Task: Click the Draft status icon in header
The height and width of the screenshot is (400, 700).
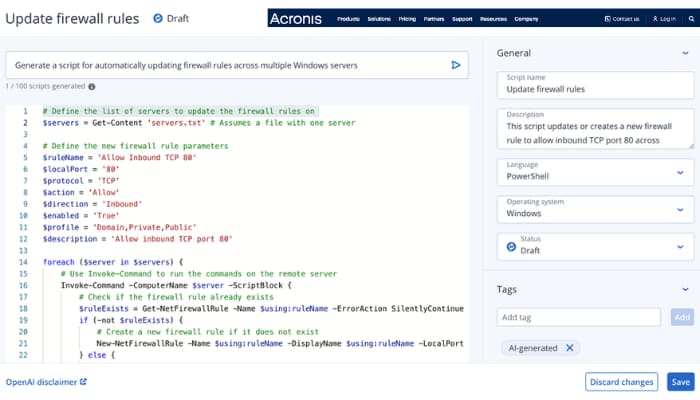Action: point(158,18)
